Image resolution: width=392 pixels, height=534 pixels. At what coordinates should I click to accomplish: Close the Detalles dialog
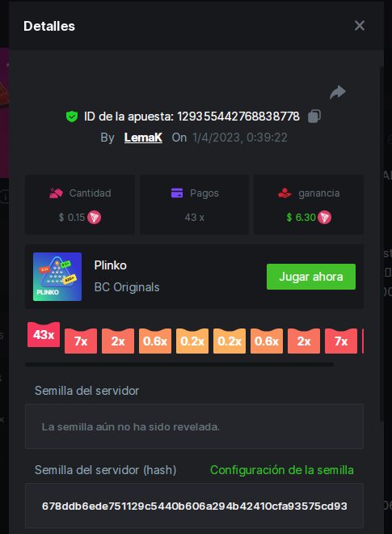point(360,26)
